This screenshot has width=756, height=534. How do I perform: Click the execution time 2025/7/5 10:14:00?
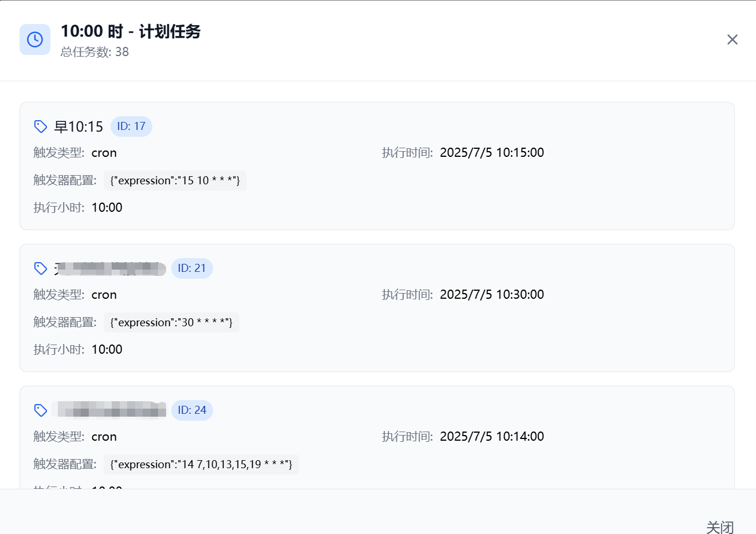click(x=492, y=437)
